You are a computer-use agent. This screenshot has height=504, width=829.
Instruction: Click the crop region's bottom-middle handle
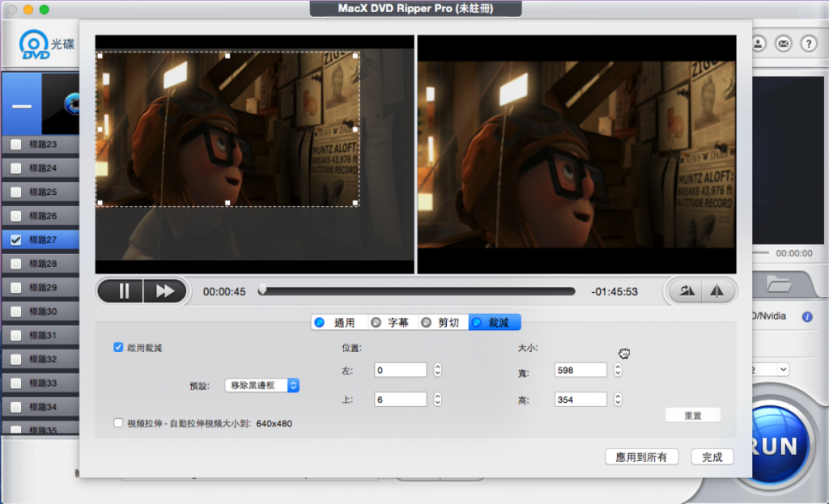227,203
